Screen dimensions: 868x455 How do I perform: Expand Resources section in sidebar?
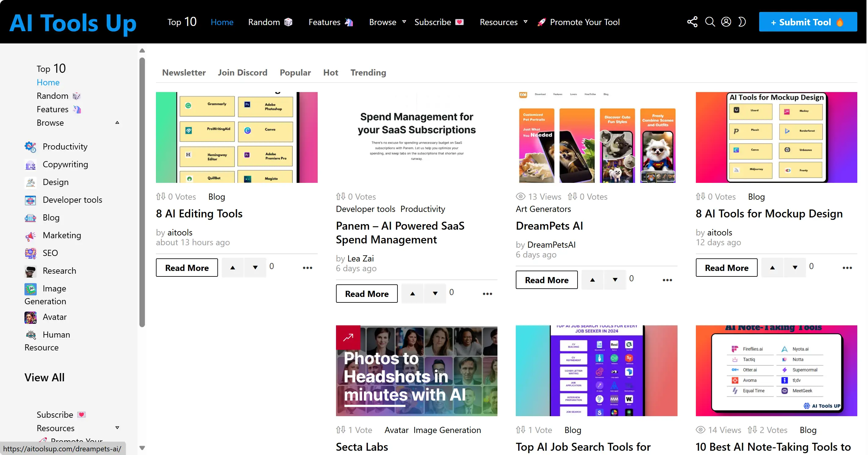tap(117, 428)
